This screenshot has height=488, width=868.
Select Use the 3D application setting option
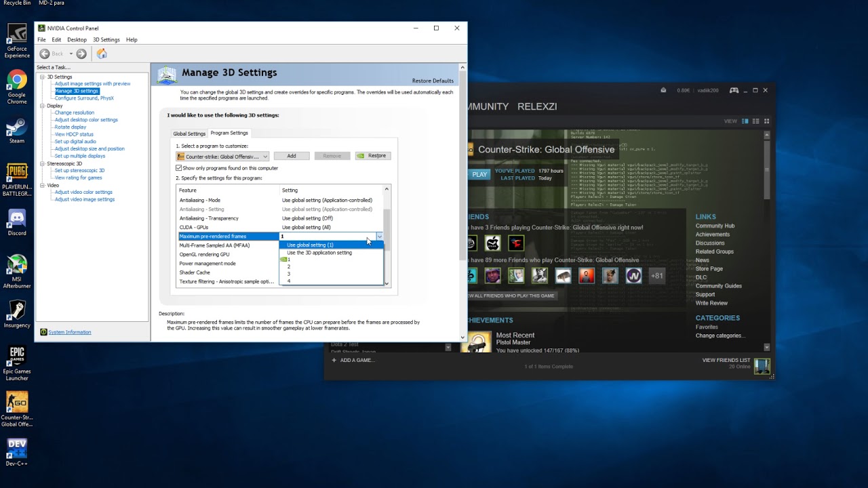coord(331,253)
